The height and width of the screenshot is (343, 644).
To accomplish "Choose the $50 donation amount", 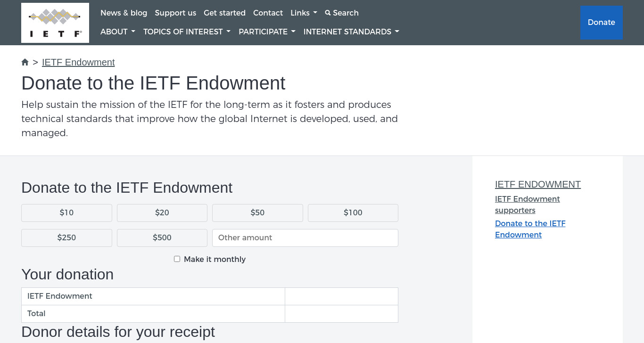I will pos(257,213).
